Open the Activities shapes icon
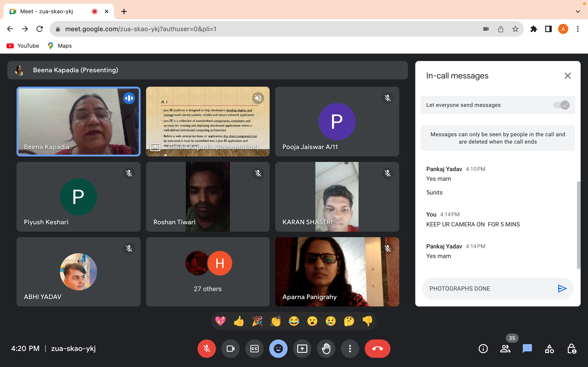588x367 pixels. coord(549,349)
